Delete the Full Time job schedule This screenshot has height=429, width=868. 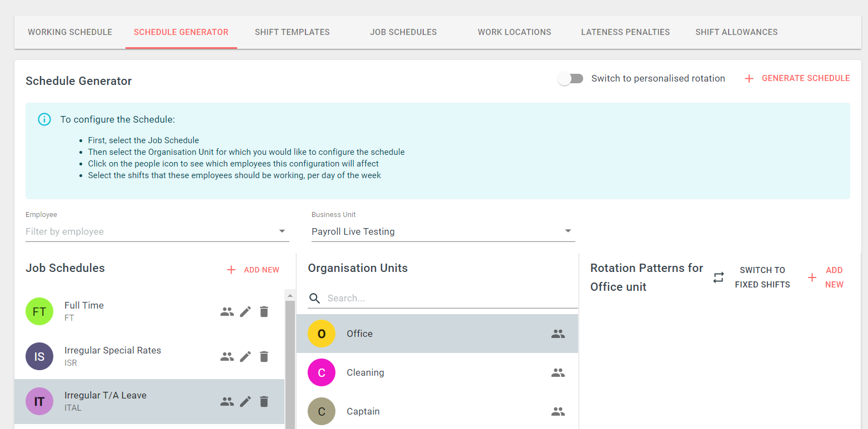point(264,312)
